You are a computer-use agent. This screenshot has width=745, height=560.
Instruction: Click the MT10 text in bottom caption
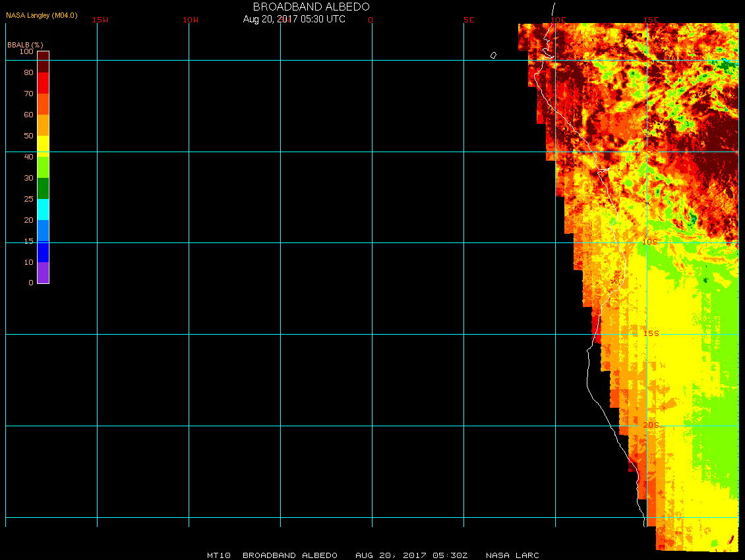[x=218, y=555]
